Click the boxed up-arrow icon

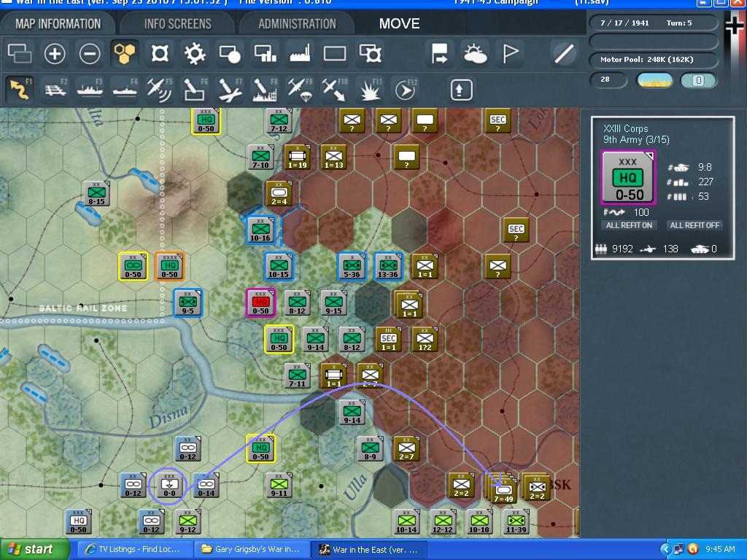coord(461,90)
